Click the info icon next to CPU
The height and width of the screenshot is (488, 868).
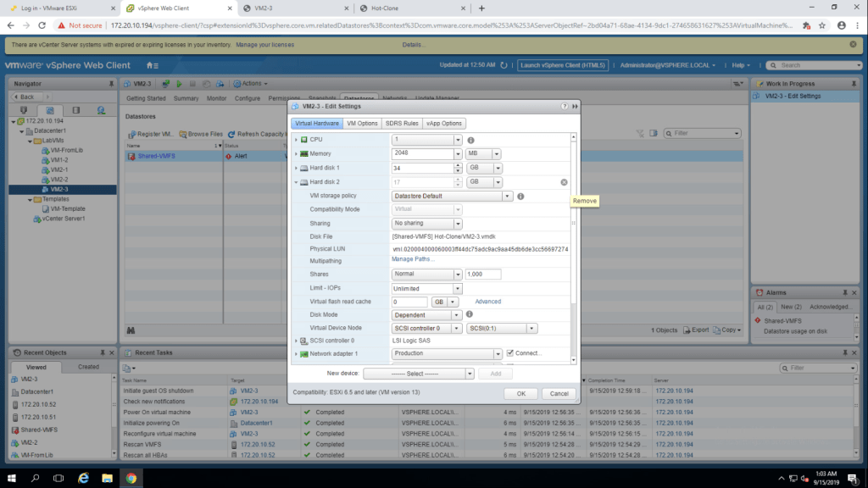pyautogui.click(x=470, y=140)
